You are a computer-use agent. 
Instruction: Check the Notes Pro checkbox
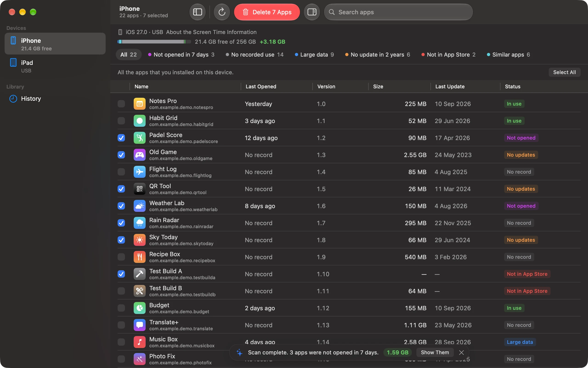[x=121, y=104]
